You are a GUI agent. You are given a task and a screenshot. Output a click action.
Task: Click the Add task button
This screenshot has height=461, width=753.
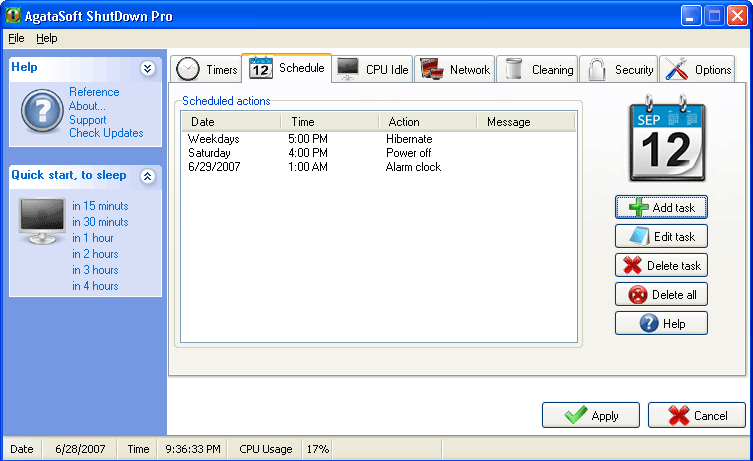pos(661,207)
